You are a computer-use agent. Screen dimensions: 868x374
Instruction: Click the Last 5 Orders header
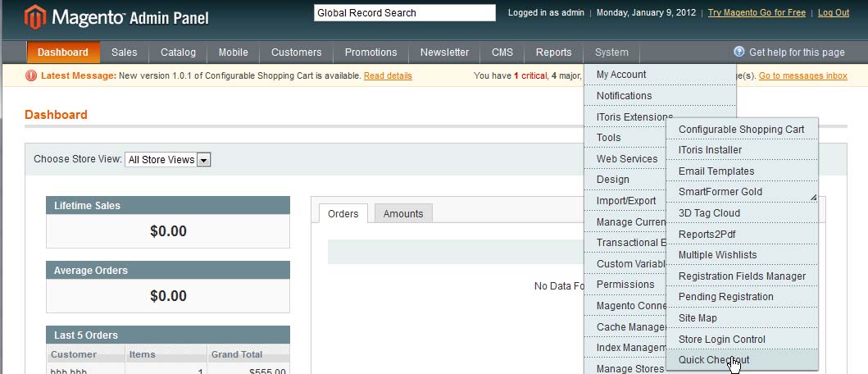(x=168, y=335)
